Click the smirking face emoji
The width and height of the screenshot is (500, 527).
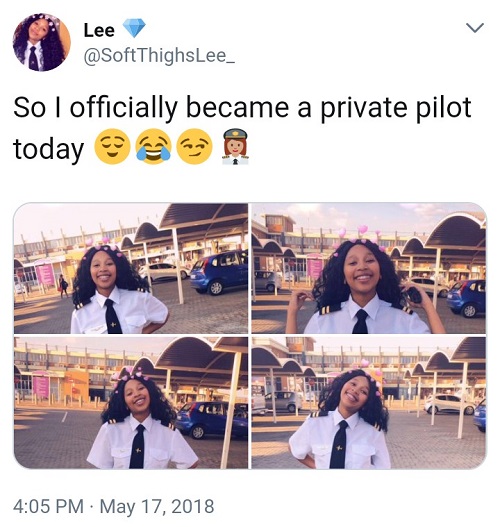pos(195,147)
